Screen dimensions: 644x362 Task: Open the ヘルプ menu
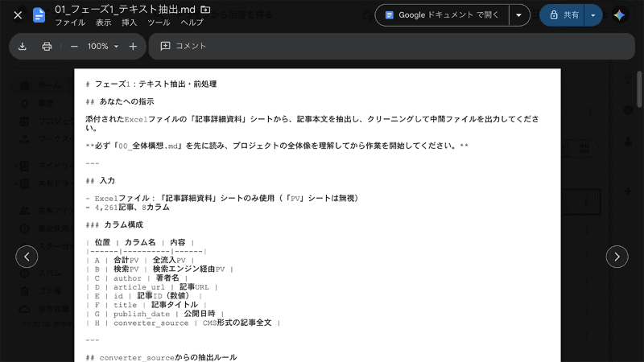pyautogui.click(x=192, y=23)
